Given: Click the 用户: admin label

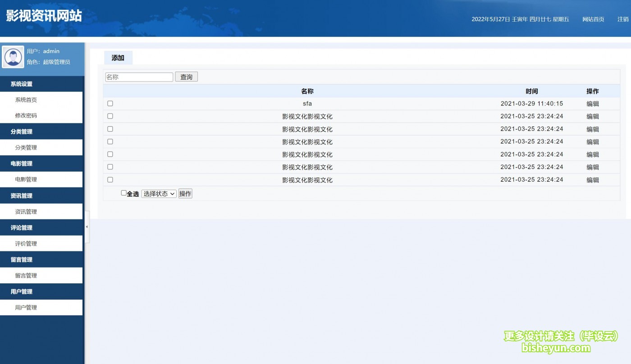Looking at the screenshot, I should [43, 51].
